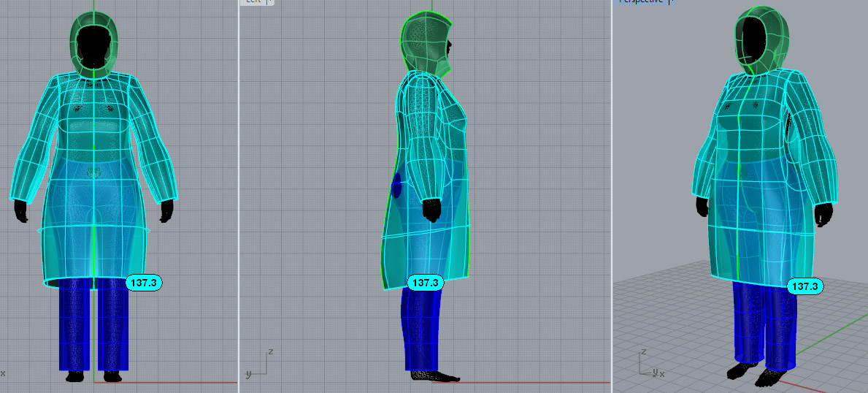Select the green hood in the perspective viewport
Image resolution: width=868 pixels, height=393 pixels.
(x=763, y=39)
